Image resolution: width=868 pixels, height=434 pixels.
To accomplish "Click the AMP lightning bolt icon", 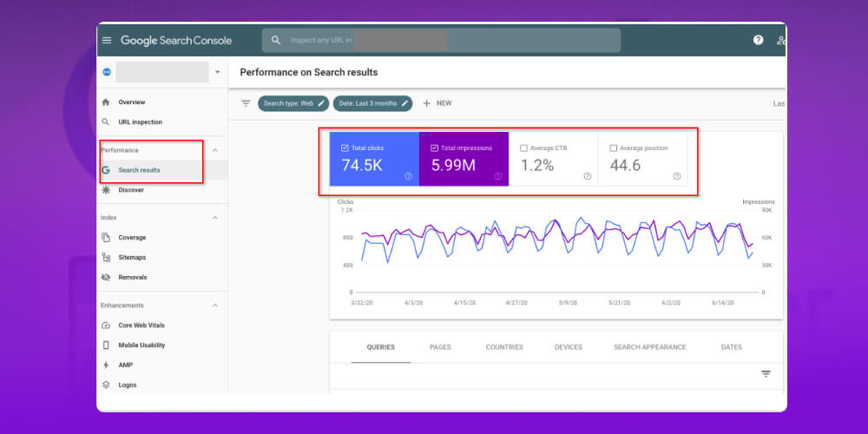I will (106, 365).
